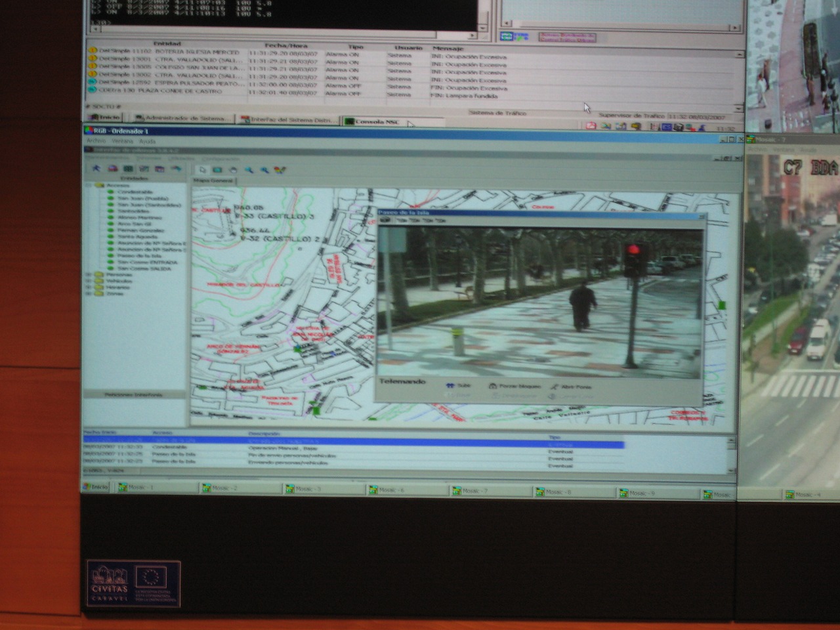Click the red car icon in the entities toolbar
This screenshot has height=630, width=840.
click(113, 169)
